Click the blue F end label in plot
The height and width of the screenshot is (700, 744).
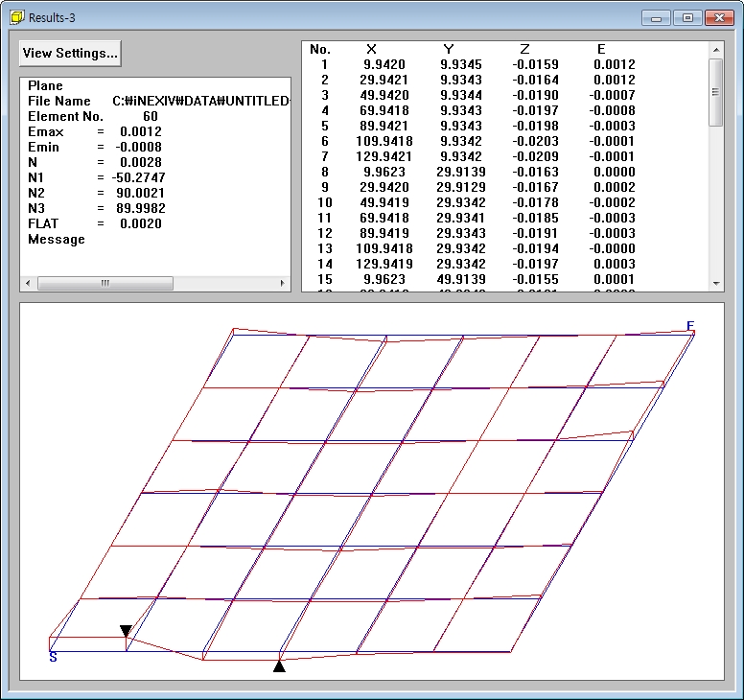[x=690, y=326]
